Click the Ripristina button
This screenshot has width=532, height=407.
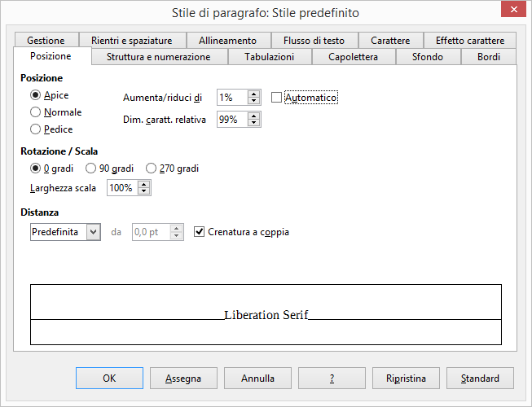click(x=406, y=379)
